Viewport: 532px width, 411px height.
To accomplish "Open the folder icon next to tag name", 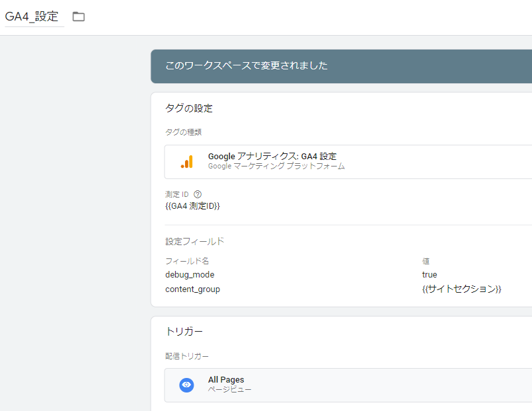I will tap(79, 17).
